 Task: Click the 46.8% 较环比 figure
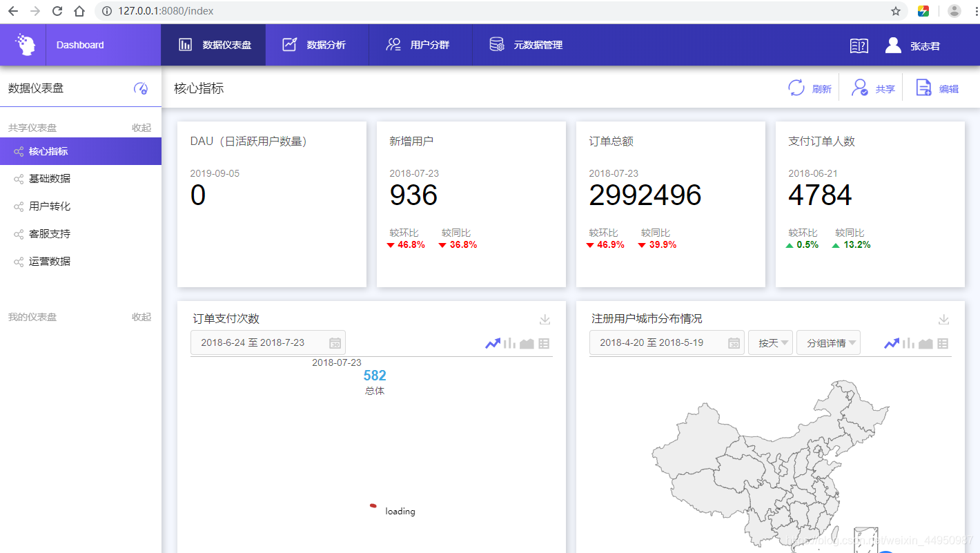click(x=411, y=244)
